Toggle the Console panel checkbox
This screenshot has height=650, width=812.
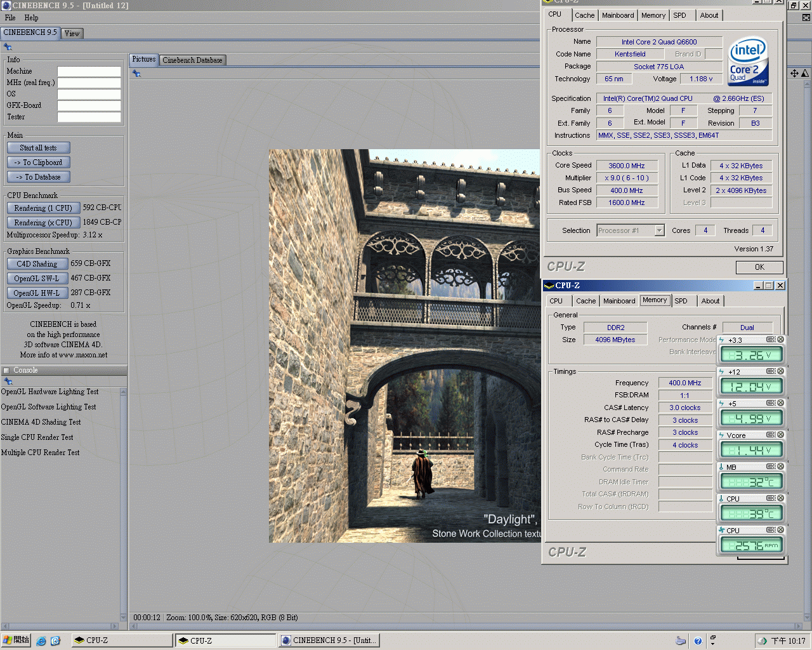point(6,371)
